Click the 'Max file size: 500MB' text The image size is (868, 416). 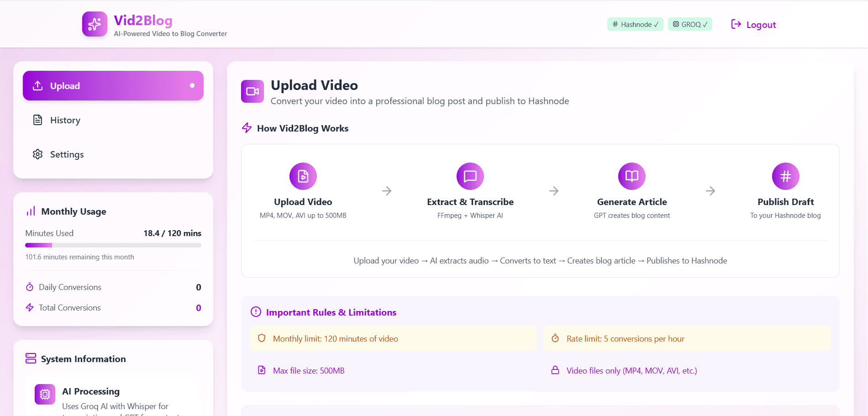[309, 371]
